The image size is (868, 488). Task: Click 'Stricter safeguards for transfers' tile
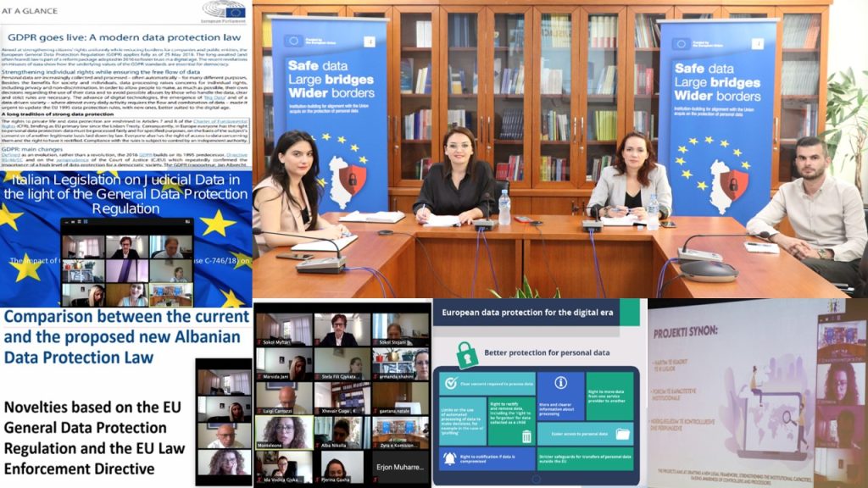point(585,460)
